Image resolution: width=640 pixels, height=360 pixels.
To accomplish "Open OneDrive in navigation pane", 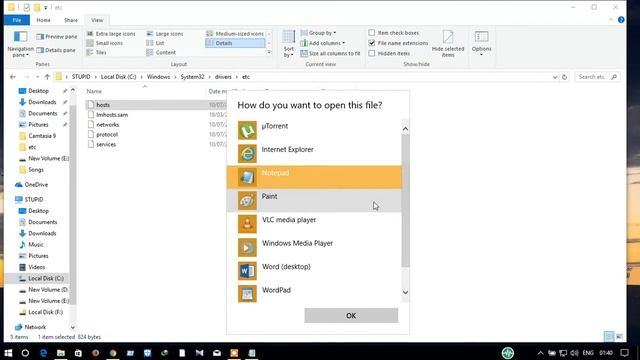I will (x=36, y=184).
